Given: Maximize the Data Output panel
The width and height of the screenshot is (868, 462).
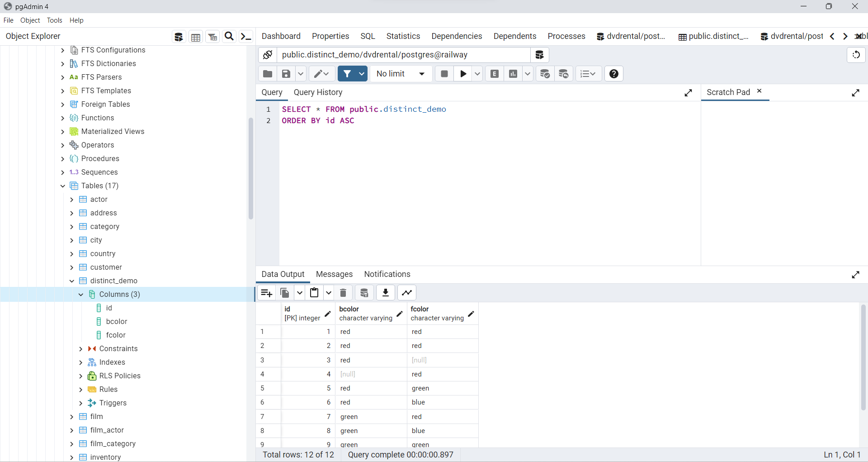Looking at the screenshot, I should [x=856, y=275].
